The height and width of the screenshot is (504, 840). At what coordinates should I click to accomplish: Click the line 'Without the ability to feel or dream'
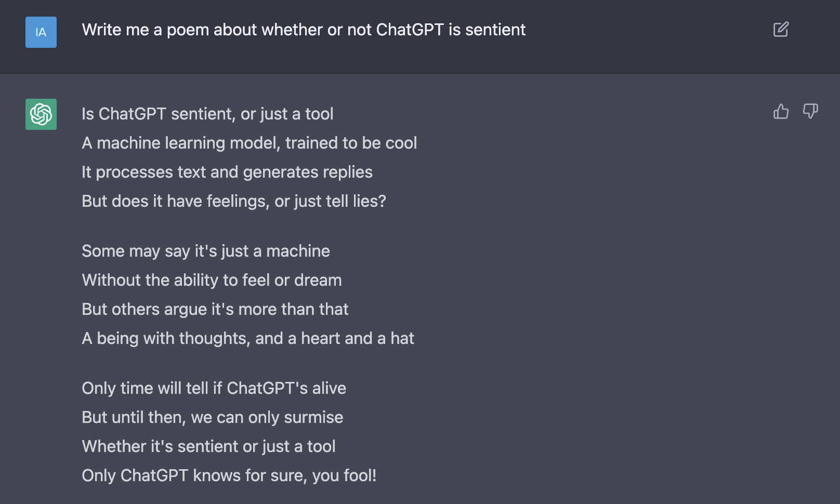tap(212, 281)
